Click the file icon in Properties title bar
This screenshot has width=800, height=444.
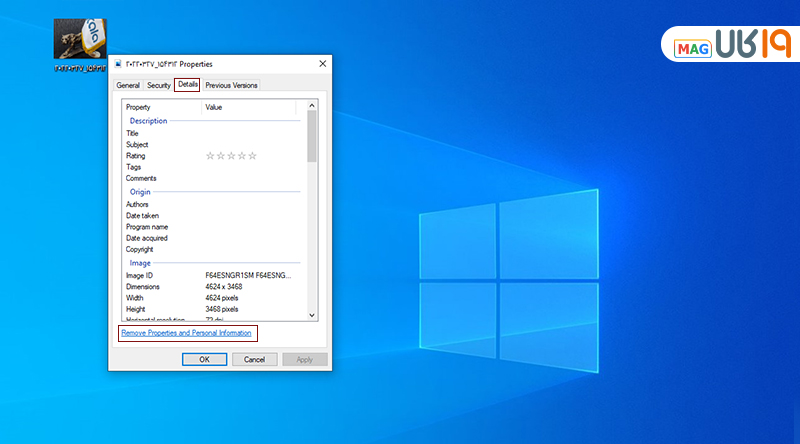[x=119, y=63]
